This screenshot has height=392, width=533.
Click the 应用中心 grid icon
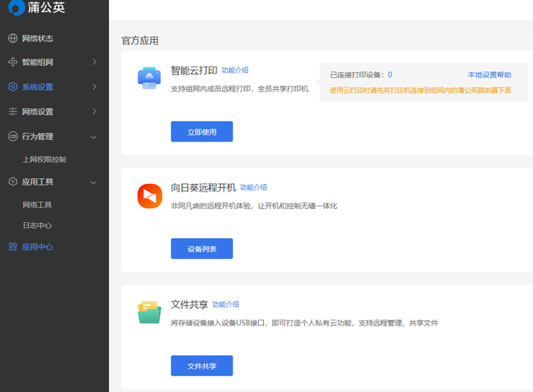12,246
